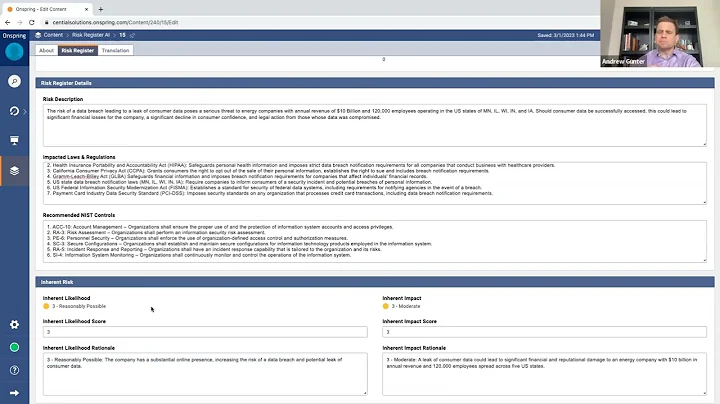Go to Risk Register AI breadcrumb

91,35
